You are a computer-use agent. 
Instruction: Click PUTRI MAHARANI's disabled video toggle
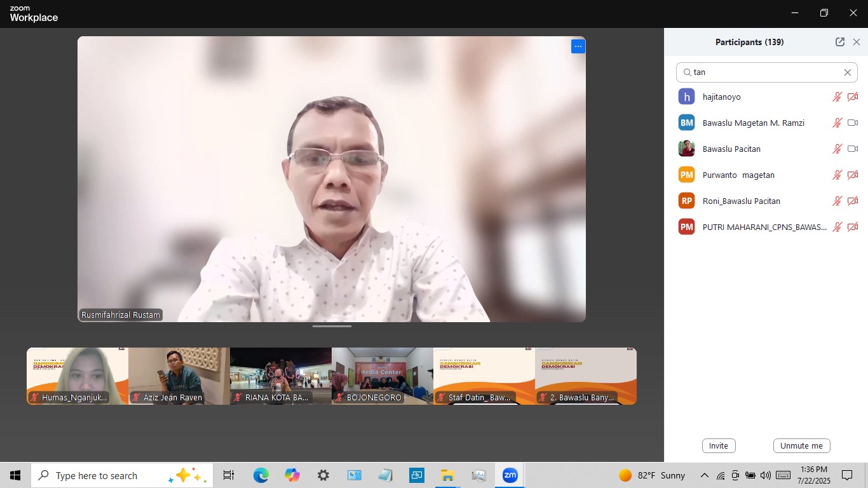(x=853, y=227)
